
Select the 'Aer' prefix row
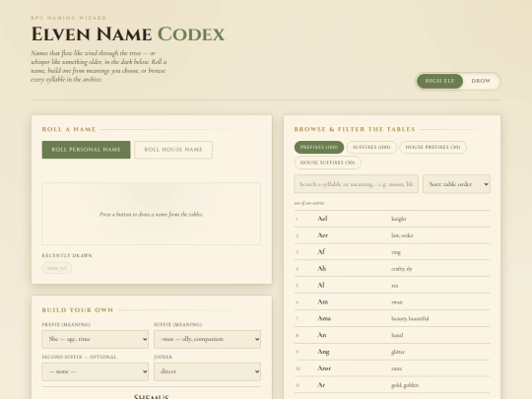tap(392, 235)
